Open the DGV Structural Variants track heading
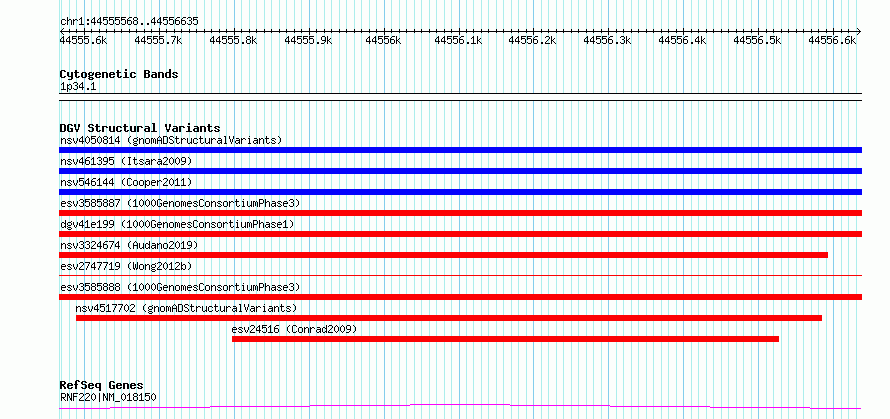The width and height of the screenshot is (890, 419). (x=140, y=128)
